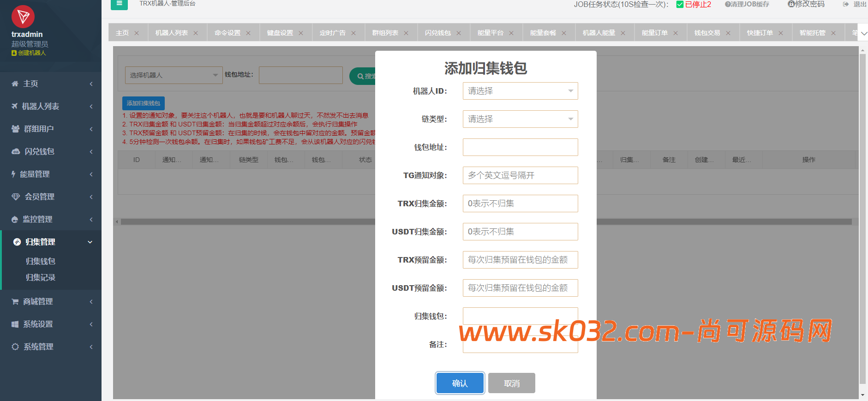The width and height of the screenshot is (868, 401).
Task: Click the vertical page scrollbar
Action: [862, 219]
